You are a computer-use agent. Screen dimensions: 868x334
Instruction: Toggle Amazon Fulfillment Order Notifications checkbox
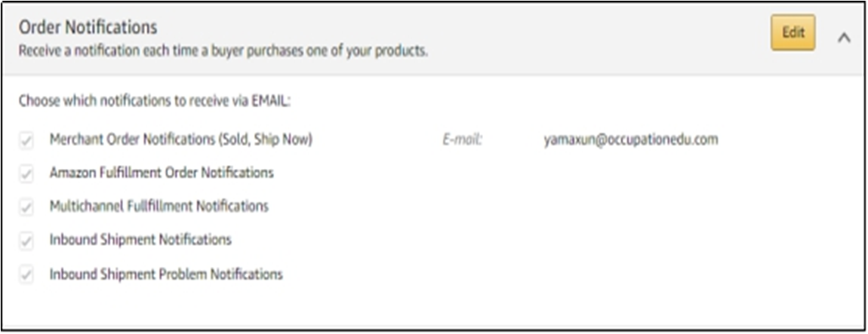(26, 173)
